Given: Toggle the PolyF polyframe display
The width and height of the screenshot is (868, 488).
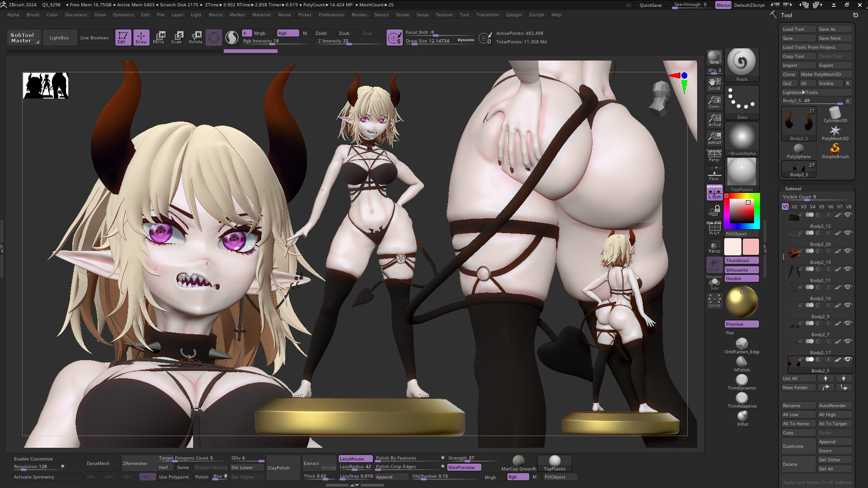Looking at the screenshot, I should [x=714, y=229].
